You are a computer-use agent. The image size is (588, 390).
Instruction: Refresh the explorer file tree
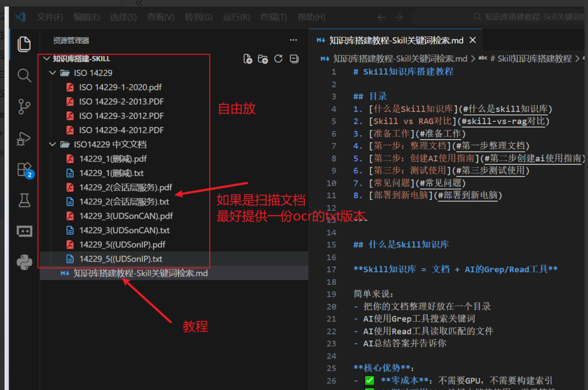278,59
